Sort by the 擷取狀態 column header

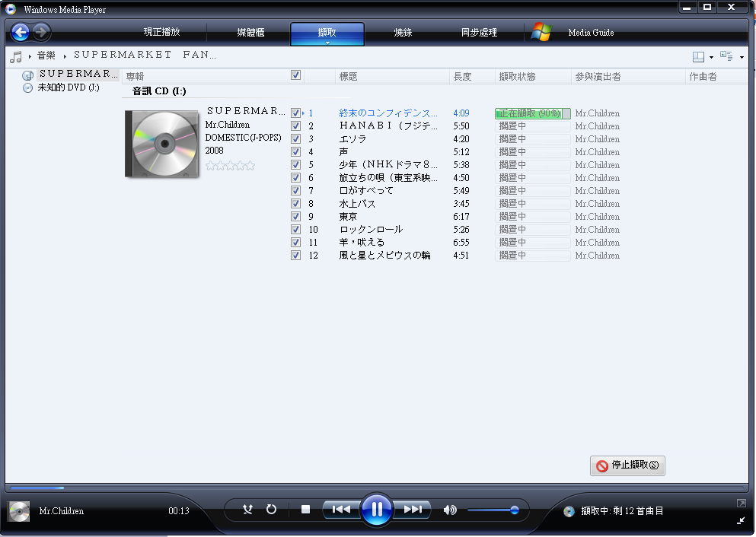click(533, 77)
